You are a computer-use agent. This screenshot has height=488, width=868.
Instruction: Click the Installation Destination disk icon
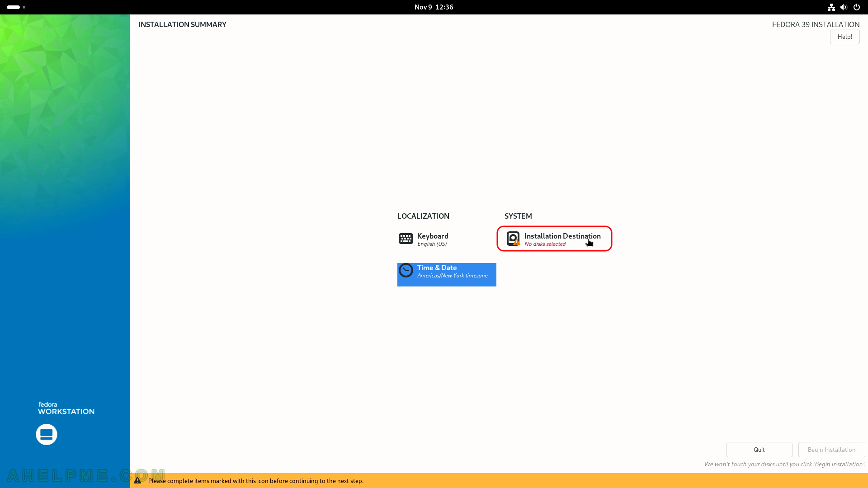click(x=513, y=239)
